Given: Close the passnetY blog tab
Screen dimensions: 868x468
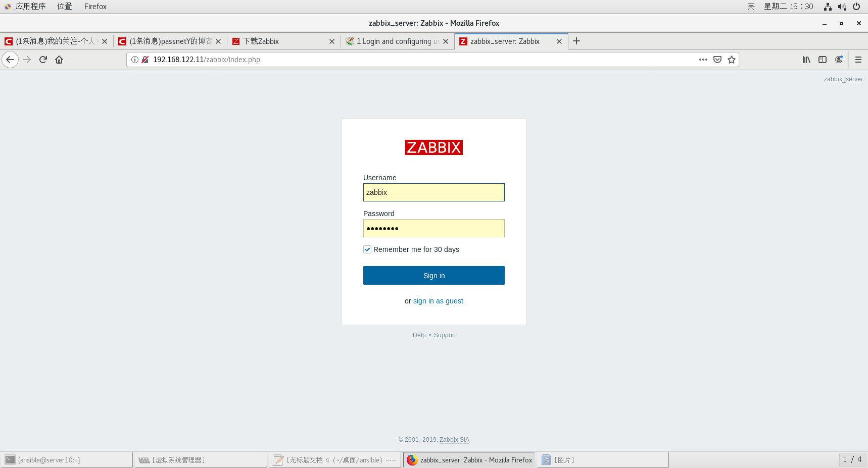Looking at the screenshot, I should tap(218, 41).
